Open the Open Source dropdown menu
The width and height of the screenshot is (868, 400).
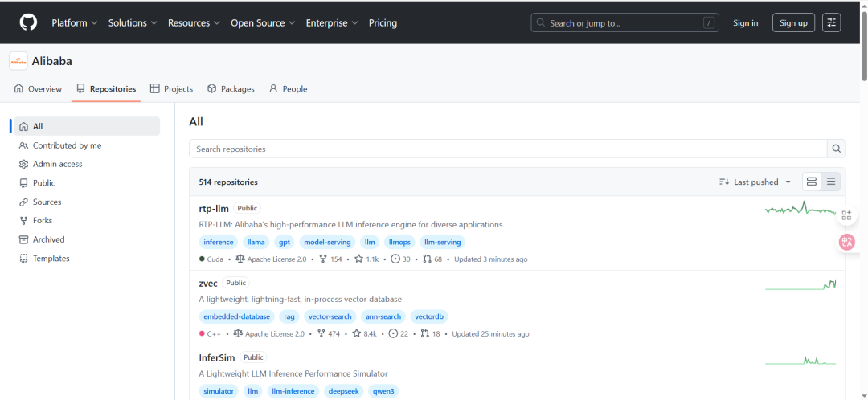(263, 22)
